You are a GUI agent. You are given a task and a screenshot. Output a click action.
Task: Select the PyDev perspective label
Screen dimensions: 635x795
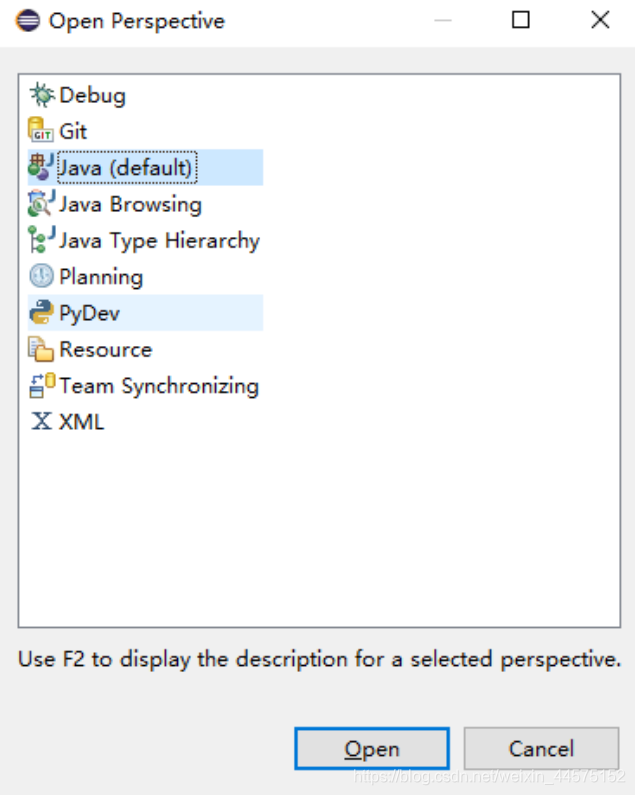tap(89, 313)
